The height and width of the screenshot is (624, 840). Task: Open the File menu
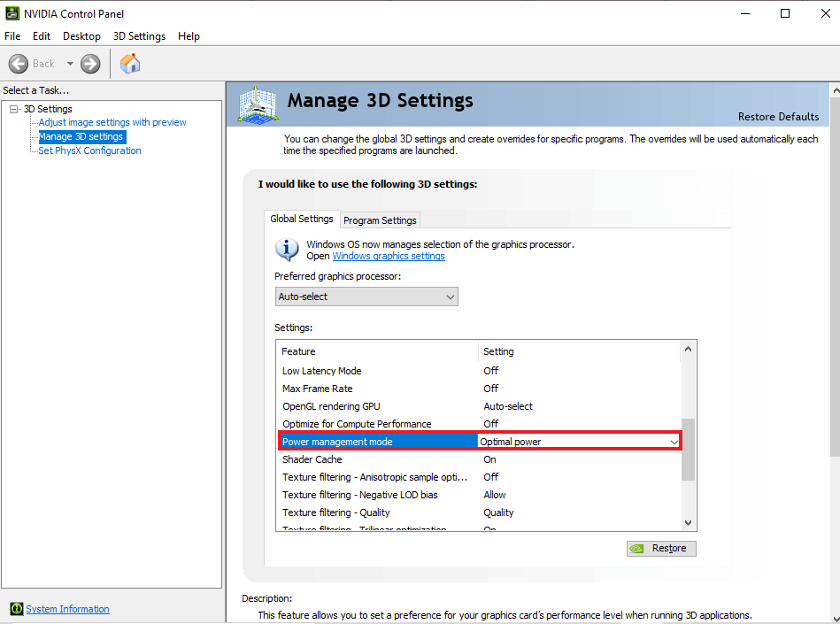pos(12,36)
